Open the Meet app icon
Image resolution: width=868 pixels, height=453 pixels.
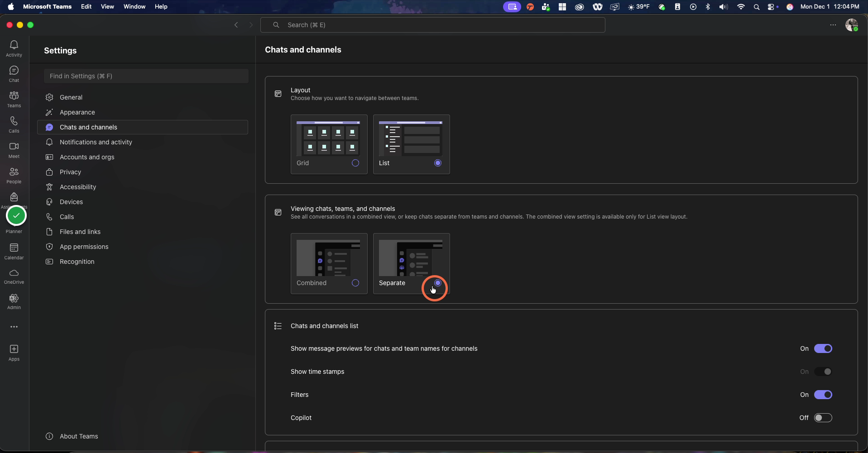(x=14, y=150)
